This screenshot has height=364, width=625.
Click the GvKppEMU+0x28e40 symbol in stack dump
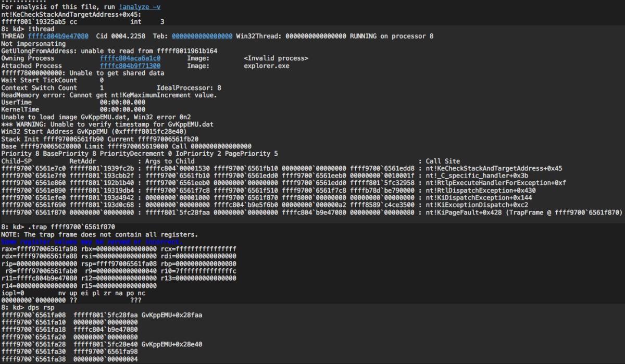[171, 344]
